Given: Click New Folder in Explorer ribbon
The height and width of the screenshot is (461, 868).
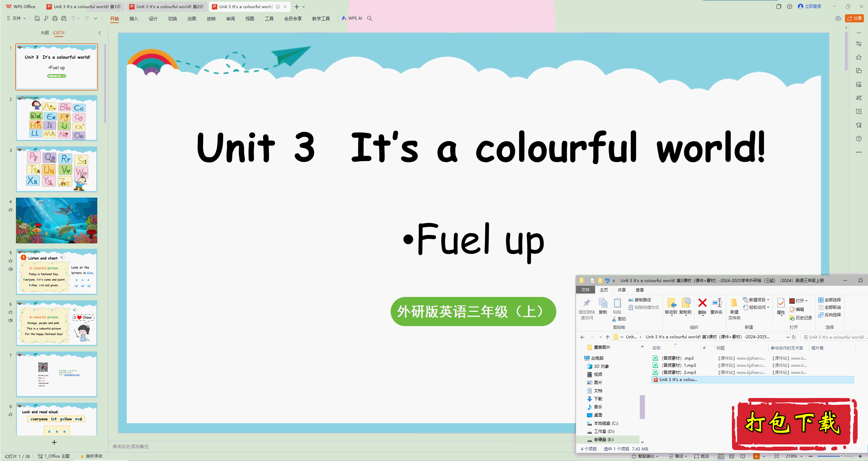Looking at the screenshot, I should (734, 309).
